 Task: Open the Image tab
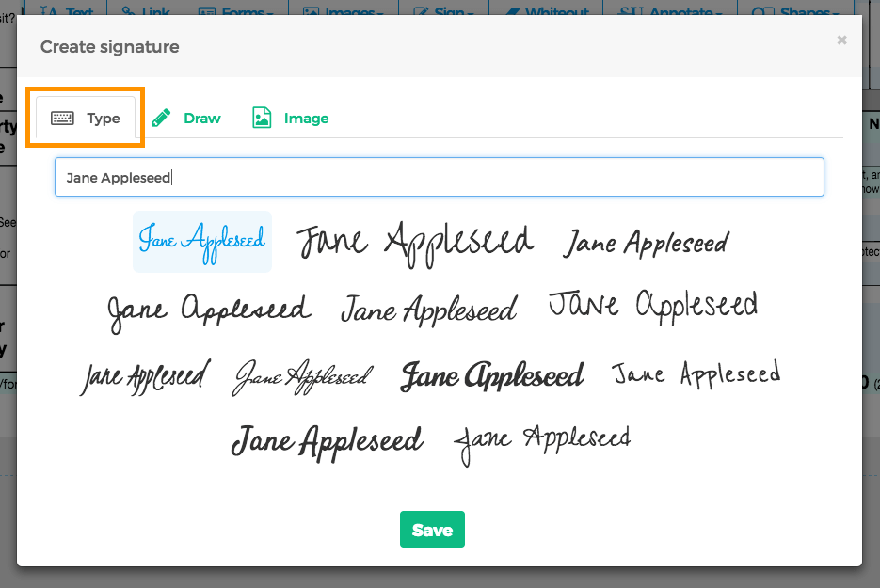[306, 119]
